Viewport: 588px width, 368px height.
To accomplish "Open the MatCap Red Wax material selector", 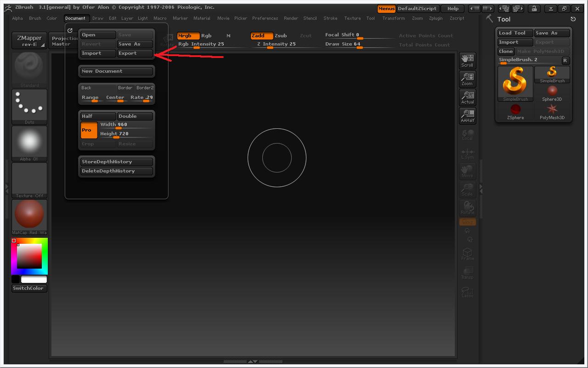I will click(29, 217).
